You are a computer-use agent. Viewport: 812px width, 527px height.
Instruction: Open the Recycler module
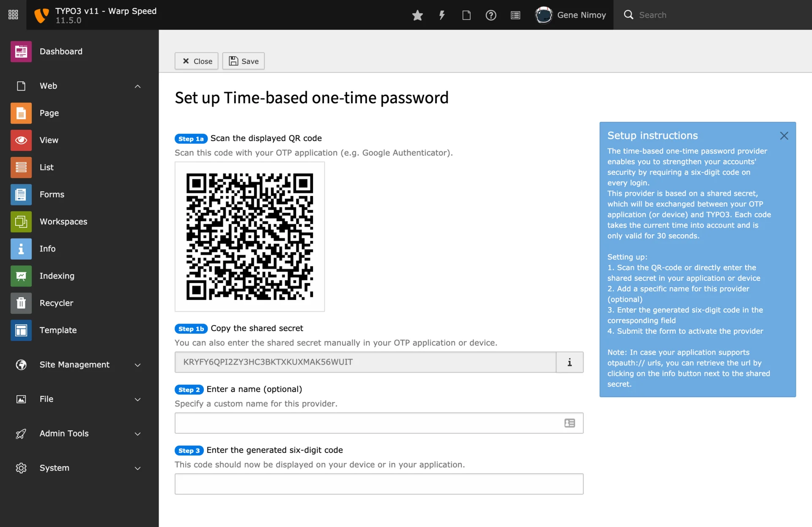pos(56,303)
